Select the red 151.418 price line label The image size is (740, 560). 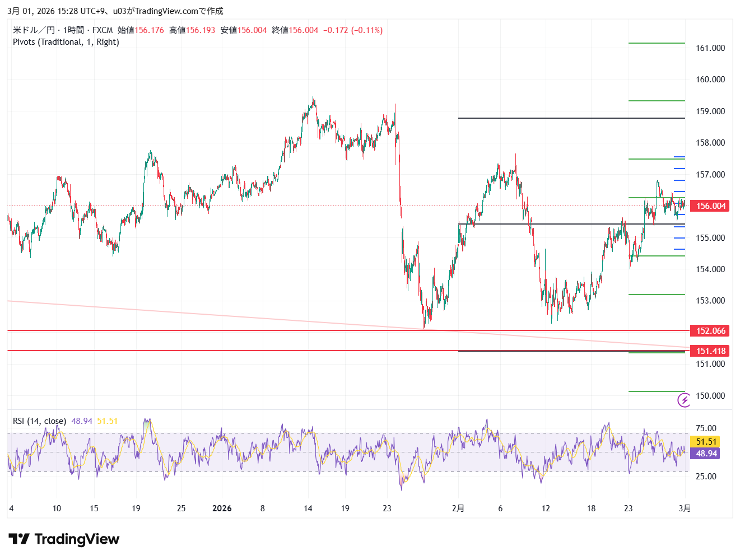pos(710,351)
